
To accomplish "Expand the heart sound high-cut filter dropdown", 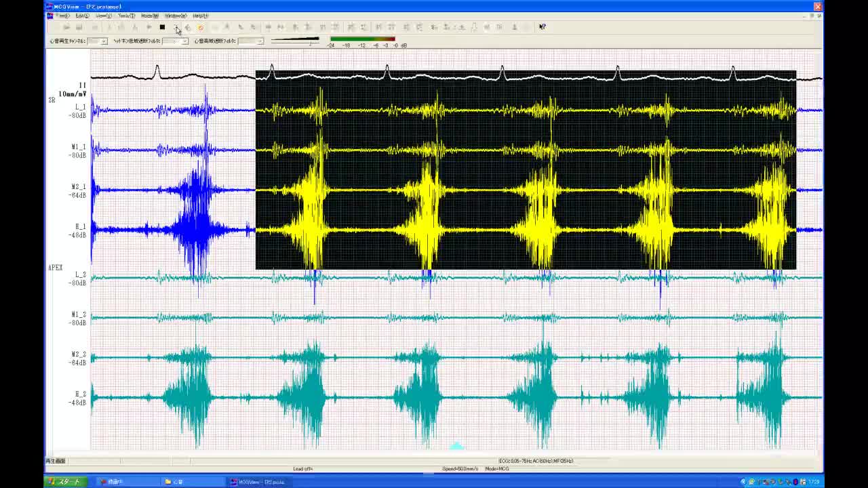I will tap(259, 41).
